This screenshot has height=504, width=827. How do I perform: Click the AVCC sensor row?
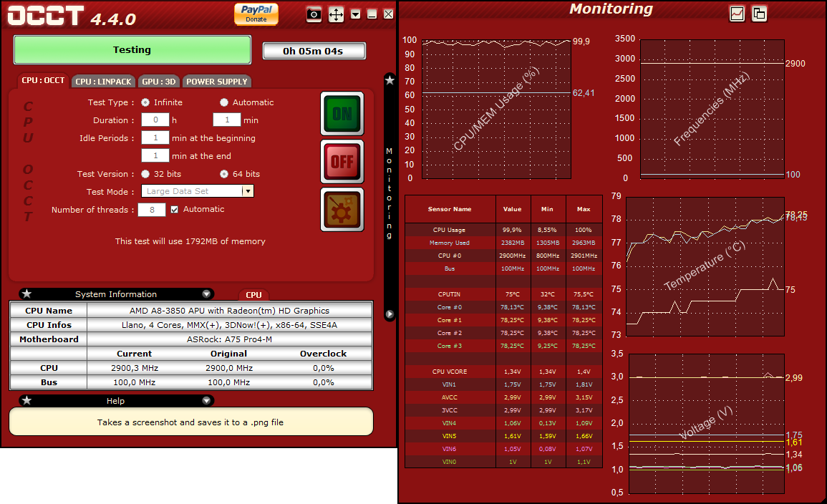pos(503,397)
